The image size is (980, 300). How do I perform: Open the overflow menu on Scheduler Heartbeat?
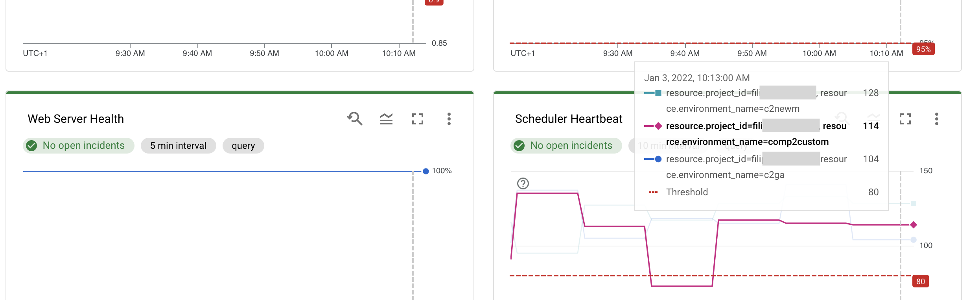[937, 119]
